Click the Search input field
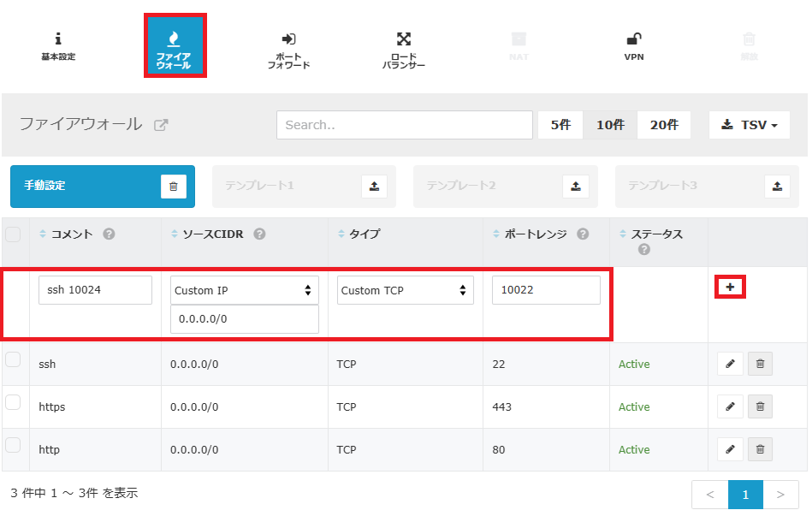812x522 pixels. [404, 125]
